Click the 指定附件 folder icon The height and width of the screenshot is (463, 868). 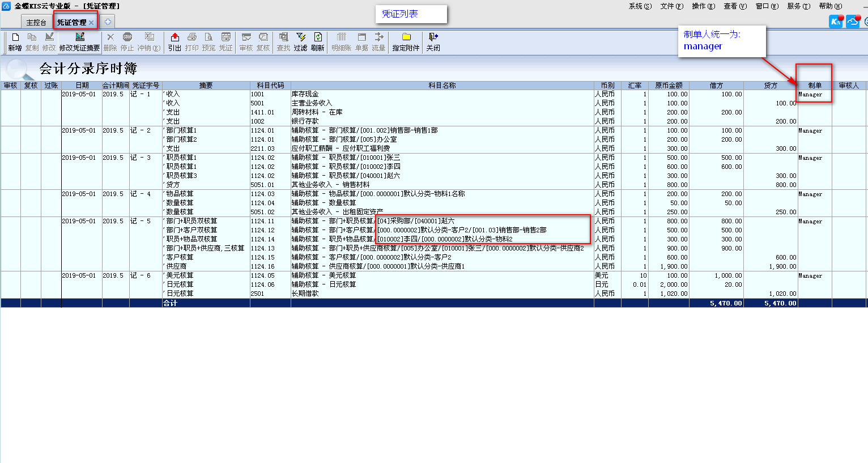tap(406, 37)
